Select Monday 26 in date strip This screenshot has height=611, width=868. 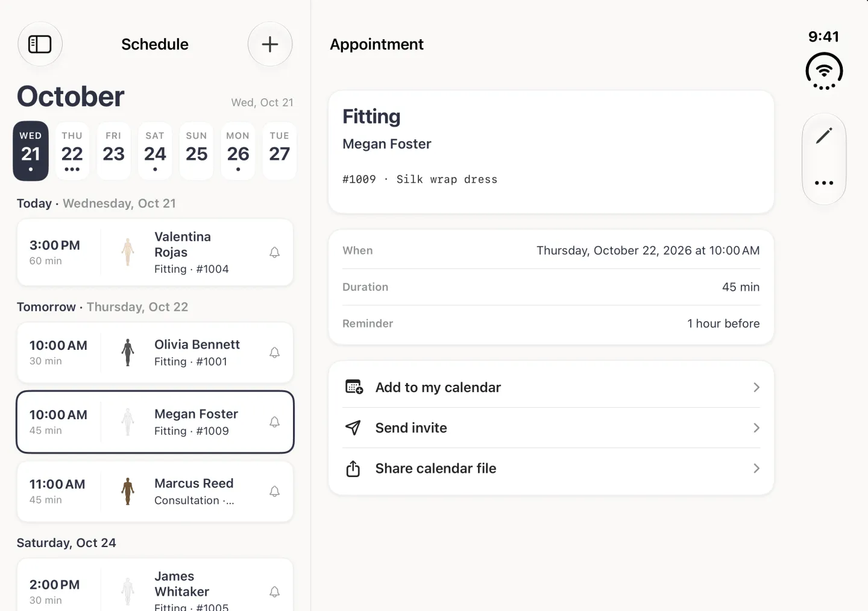point(238,151)
